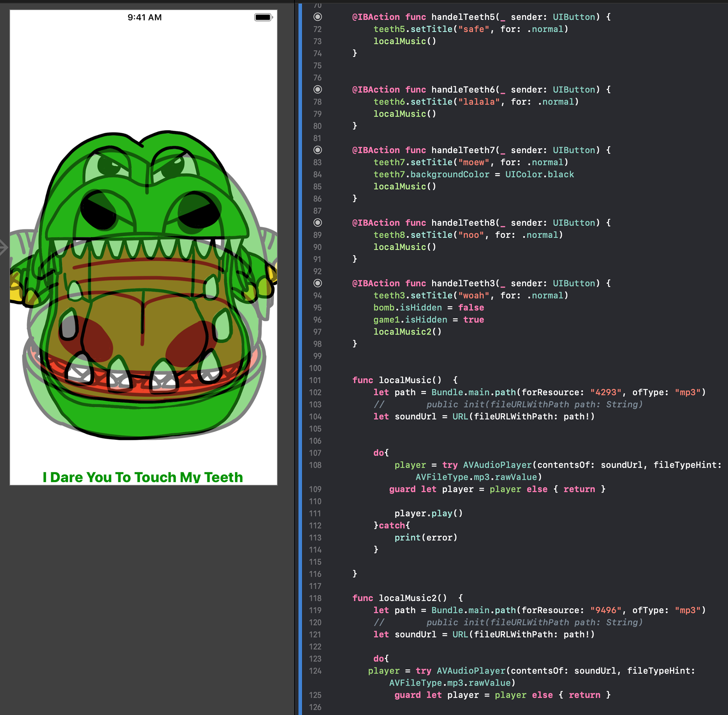Click the 9:41 AM status bar time
Screen dimensions: 728x715
[x=144, y=17]
